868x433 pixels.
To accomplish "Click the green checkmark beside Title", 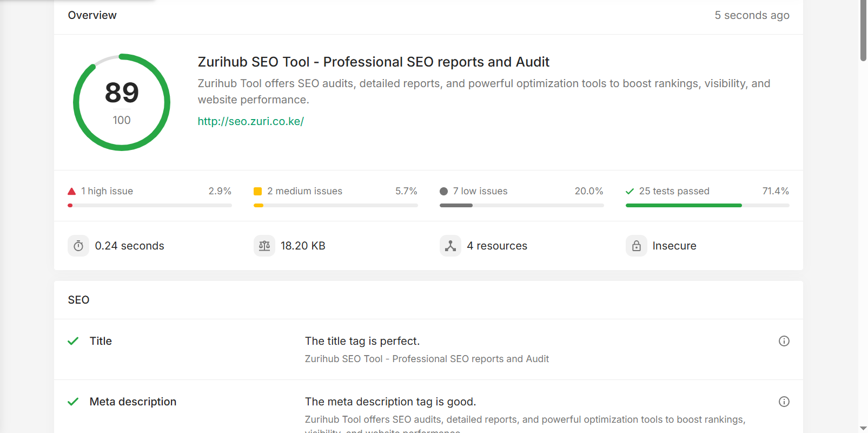I will coord(73,341).
